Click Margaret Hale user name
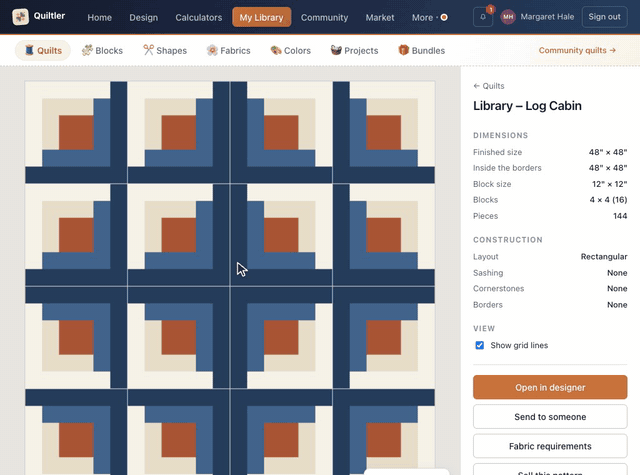 tap(547, 17)
